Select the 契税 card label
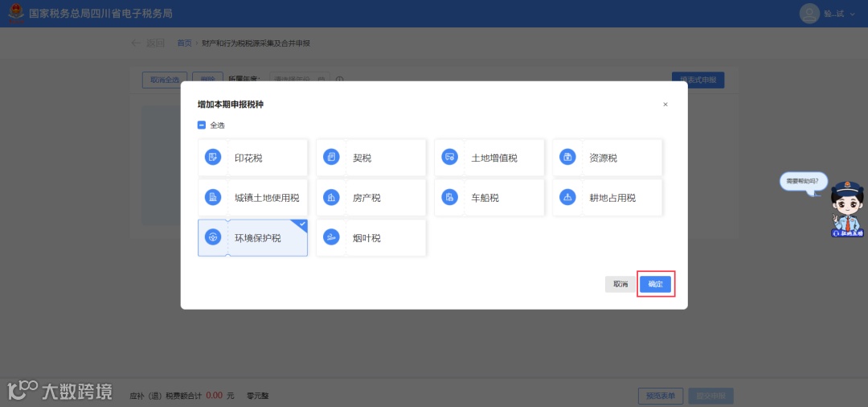Viewport: 868px width, 407px height. (362, 158)
